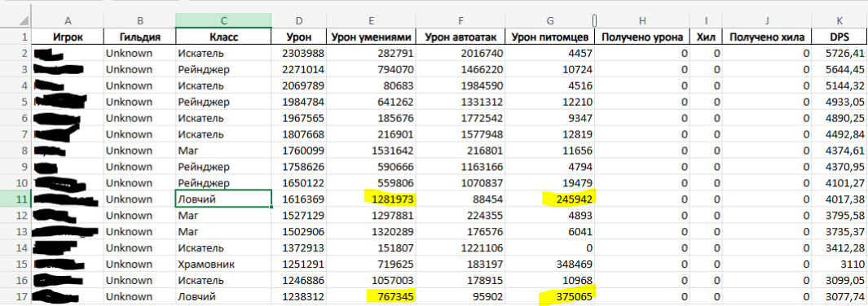Click the 'Гильдия' header cell
The image size is (868, 306).
140,37
